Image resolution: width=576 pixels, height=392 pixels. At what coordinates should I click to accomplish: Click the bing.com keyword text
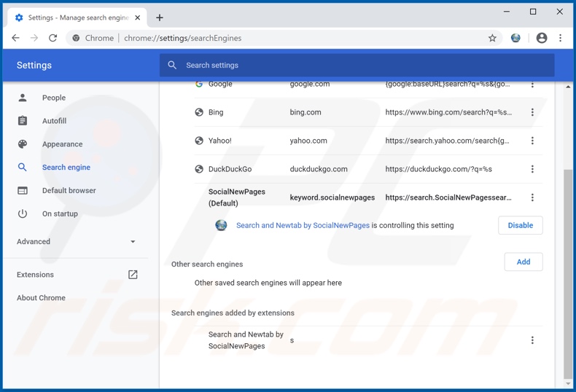click(305, 112)
